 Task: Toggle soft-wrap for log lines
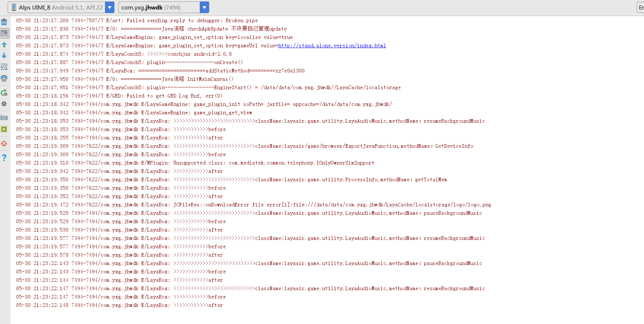[x=4, y=67]
